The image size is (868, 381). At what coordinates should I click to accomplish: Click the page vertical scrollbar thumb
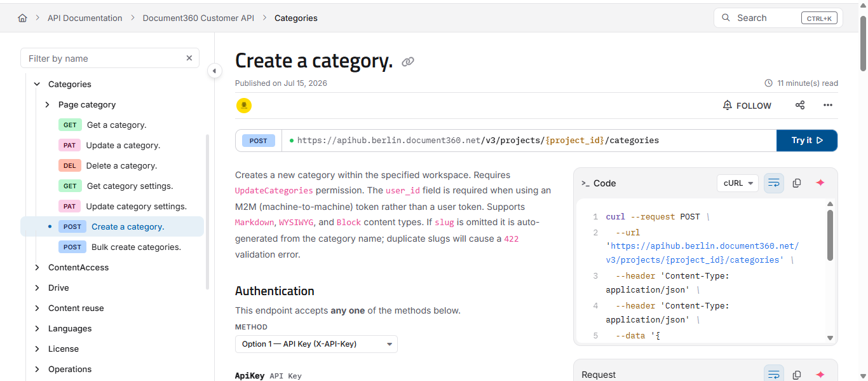tap(863, 43)
